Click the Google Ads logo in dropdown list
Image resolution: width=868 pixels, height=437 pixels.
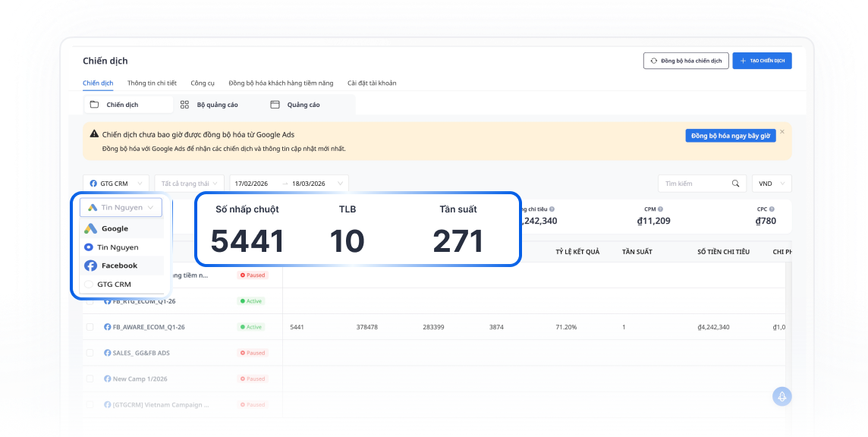click(x=90, y=228)
